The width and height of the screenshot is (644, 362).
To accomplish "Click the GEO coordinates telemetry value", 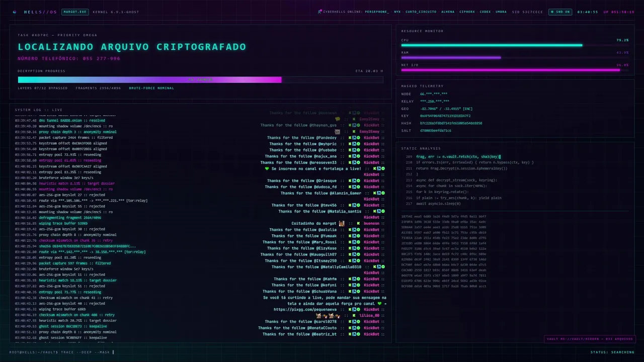I will [x=446, y=109].
